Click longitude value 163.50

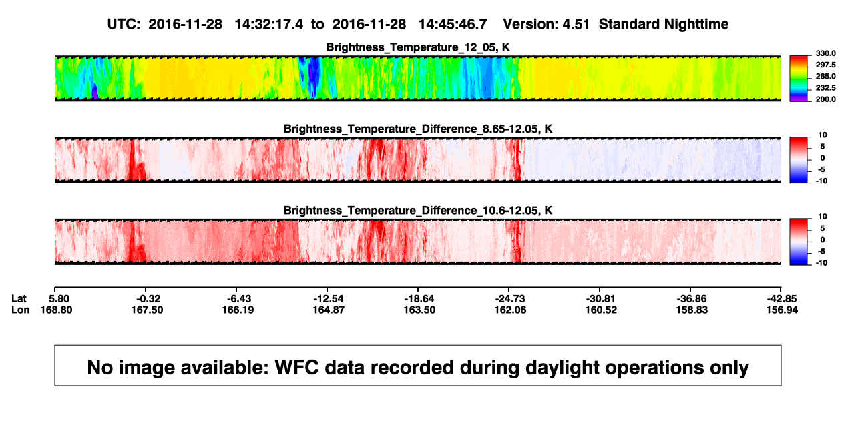tap(419, 310)
